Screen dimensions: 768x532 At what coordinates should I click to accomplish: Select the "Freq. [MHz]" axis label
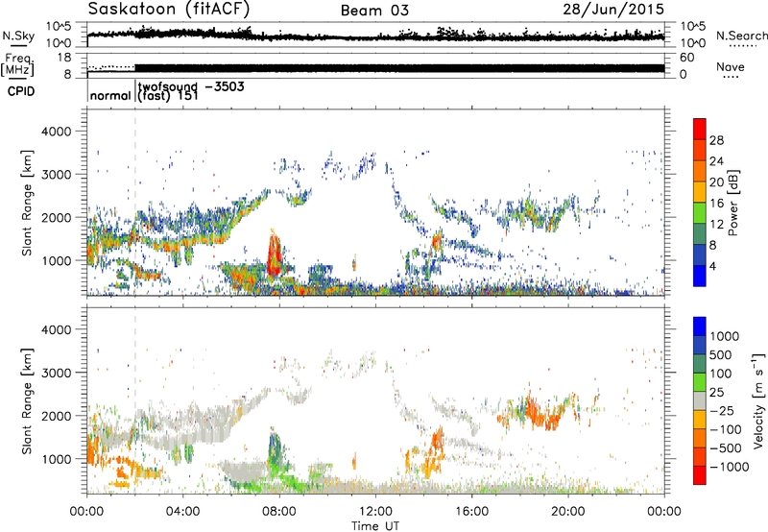[17, 64]
